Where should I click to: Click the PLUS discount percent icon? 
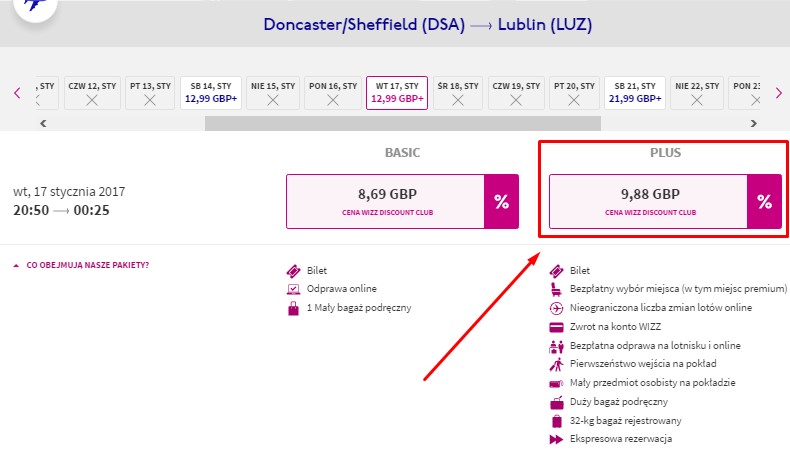[764, 202]
